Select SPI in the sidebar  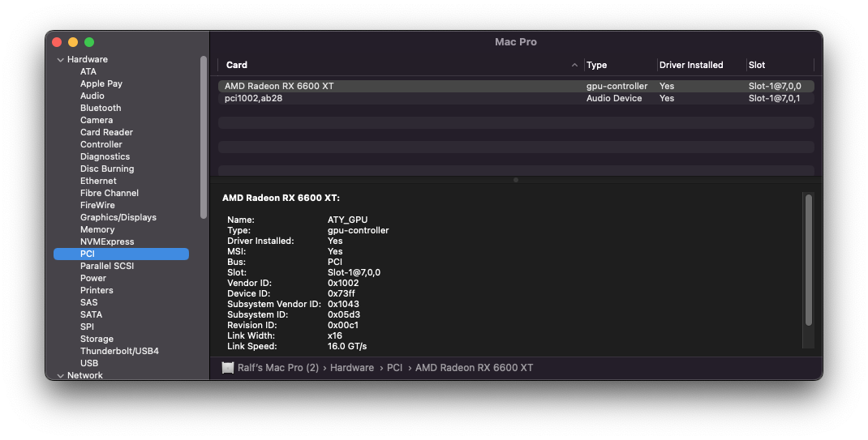pos(87,327)
